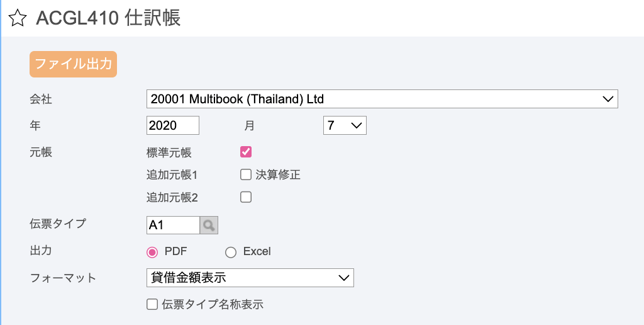Click the 出力 row label

[41, 250]
